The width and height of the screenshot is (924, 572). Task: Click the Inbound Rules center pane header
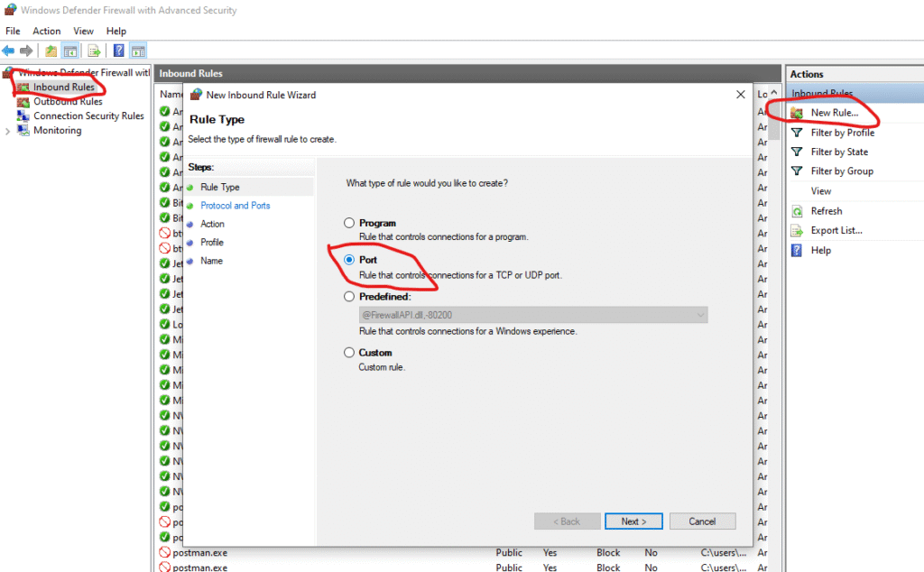point(467,73)
